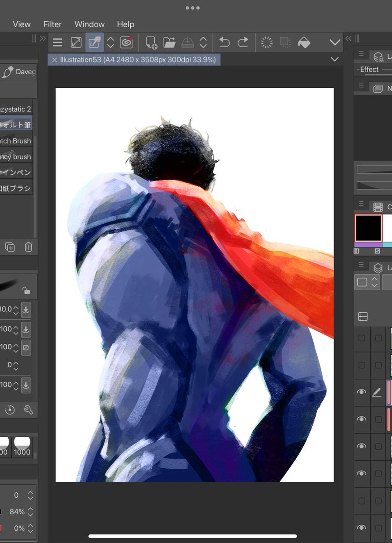392x543 pixels.
Task: Undo the last action
Action: [x=225, y=43]
